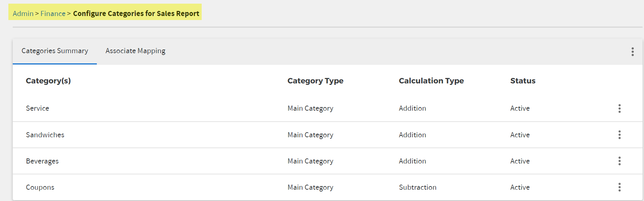Click Active status in the Service row
Viewport: 644px width, 201px height.
520,108
